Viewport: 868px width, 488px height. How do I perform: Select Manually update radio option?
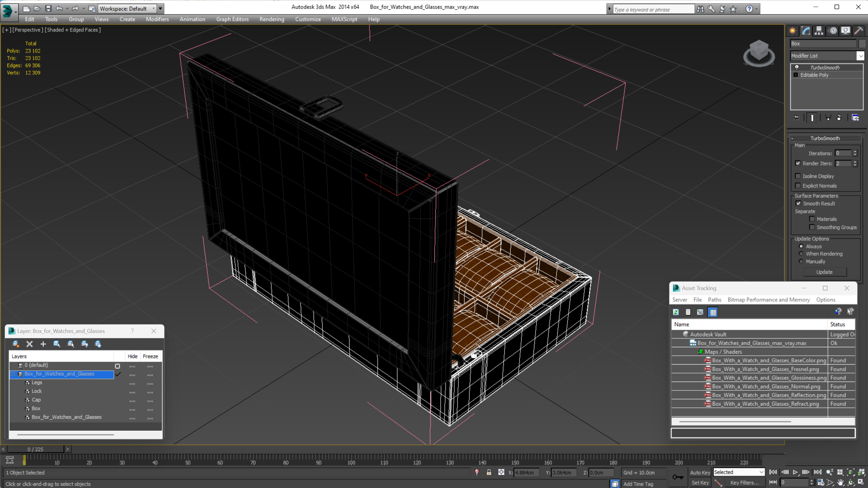coord(801,261)
